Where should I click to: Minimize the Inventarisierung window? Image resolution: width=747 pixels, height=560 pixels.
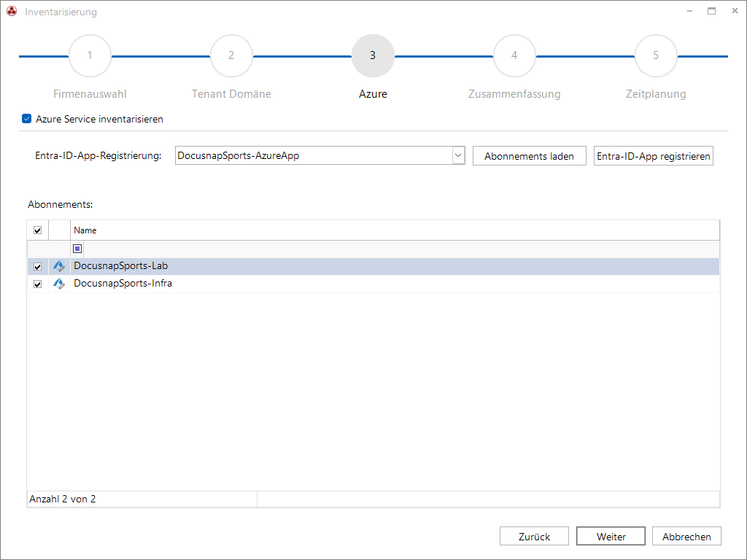689,11
